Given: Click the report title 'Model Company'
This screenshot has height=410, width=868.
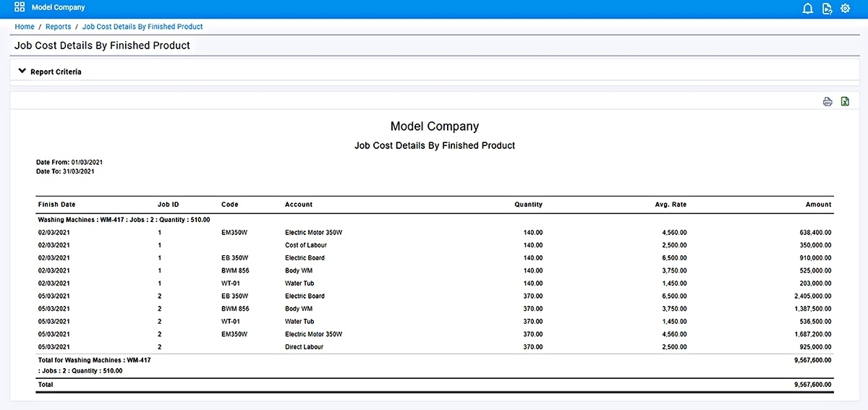Looking at the screenshot, I should [x=435, y=127].
